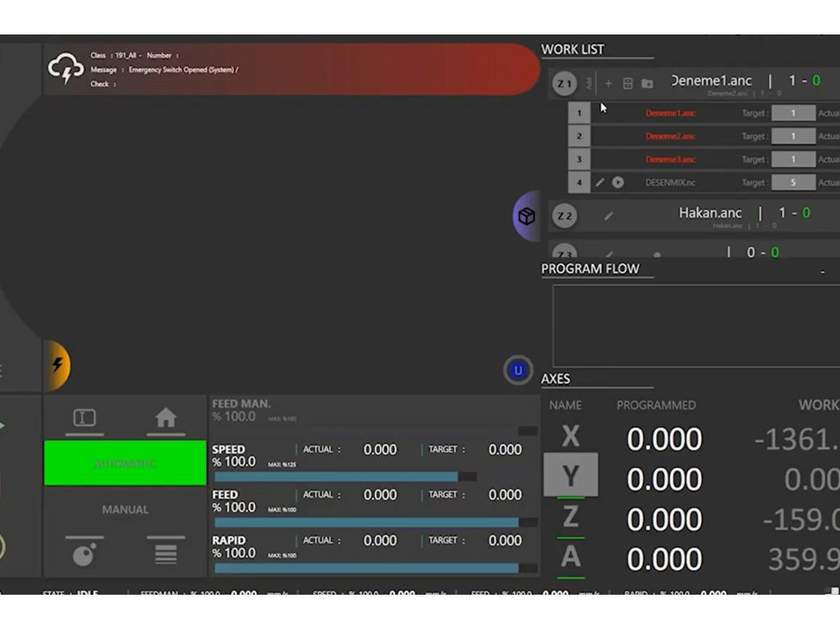Click the Home icon above AUTOMATIC
Viewport: 840px width, 630px height.
coord(166,418)
